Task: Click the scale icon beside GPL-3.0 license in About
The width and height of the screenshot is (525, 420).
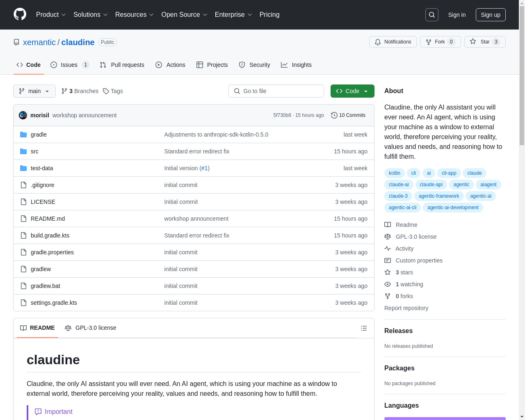Action: (x=388, y=237)
